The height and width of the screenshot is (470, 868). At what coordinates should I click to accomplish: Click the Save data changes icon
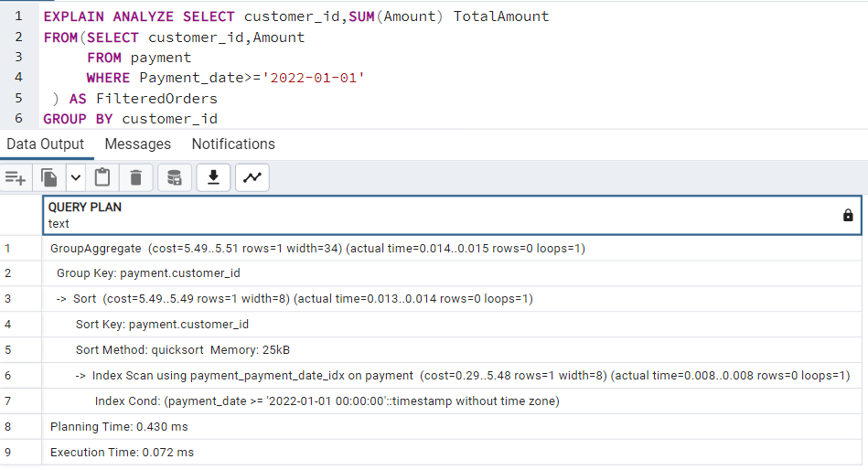click(x=175, y=177)
